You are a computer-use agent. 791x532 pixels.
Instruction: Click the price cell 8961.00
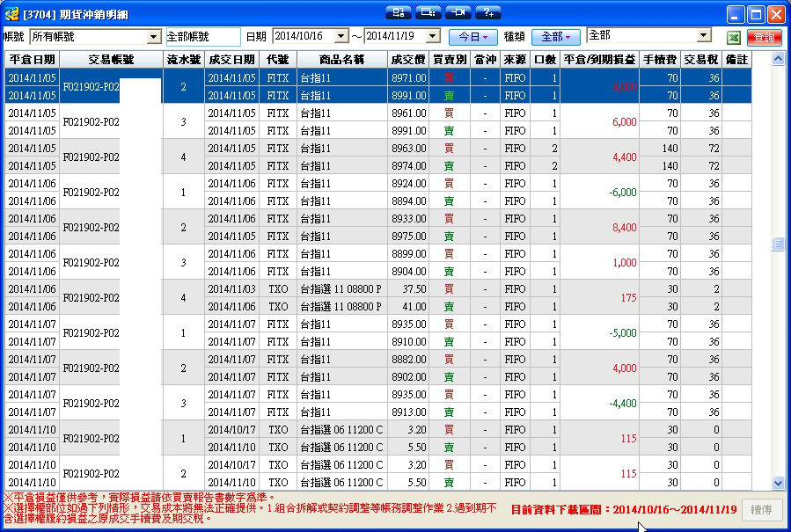(408, 113)
